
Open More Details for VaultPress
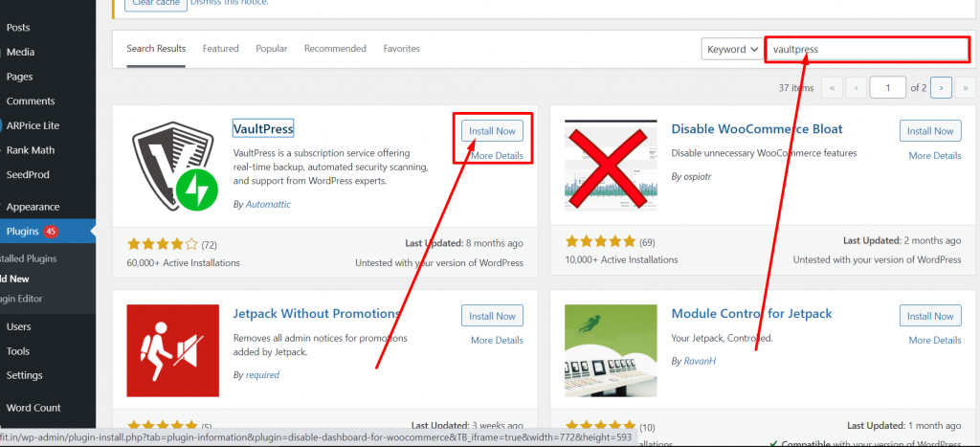point(498,156)
